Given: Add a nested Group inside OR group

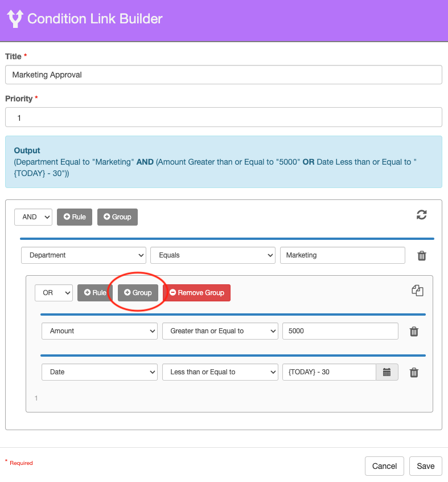Looking at the screenshot, I should click(x=138, y=293).
